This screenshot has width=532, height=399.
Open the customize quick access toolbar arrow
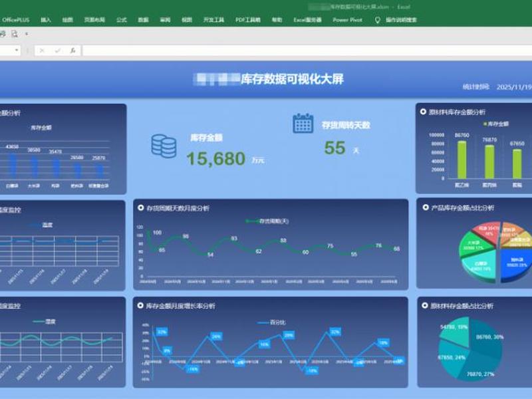point(27,34)
